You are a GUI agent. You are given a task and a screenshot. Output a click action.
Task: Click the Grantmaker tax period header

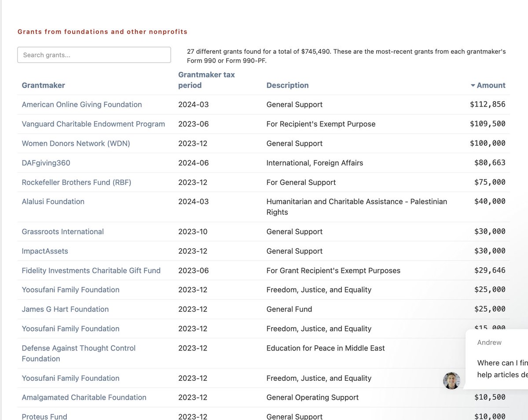coord(206,80)
